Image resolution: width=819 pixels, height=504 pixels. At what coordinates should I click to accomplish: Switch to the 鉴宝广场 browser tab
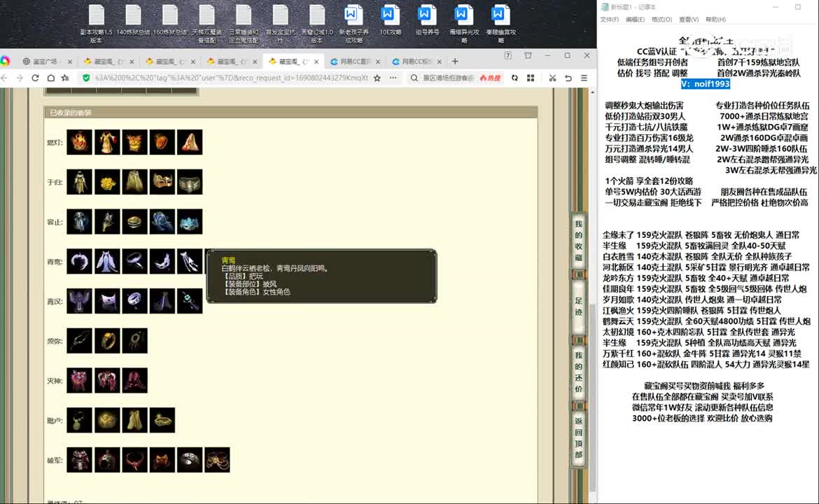coord(47,62)
